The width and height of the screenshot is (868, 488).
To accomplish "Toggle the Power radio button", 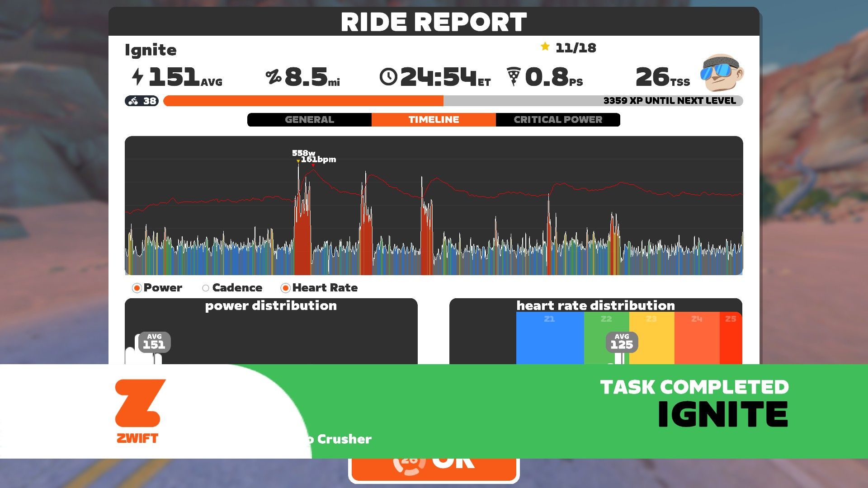I will 137,288.
